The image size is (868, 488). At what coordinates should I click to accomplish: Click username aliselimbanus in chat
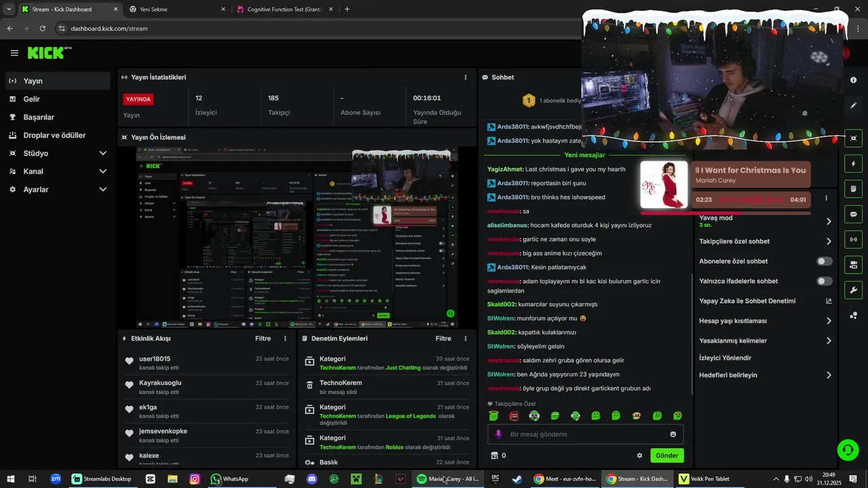coord(507,225)
